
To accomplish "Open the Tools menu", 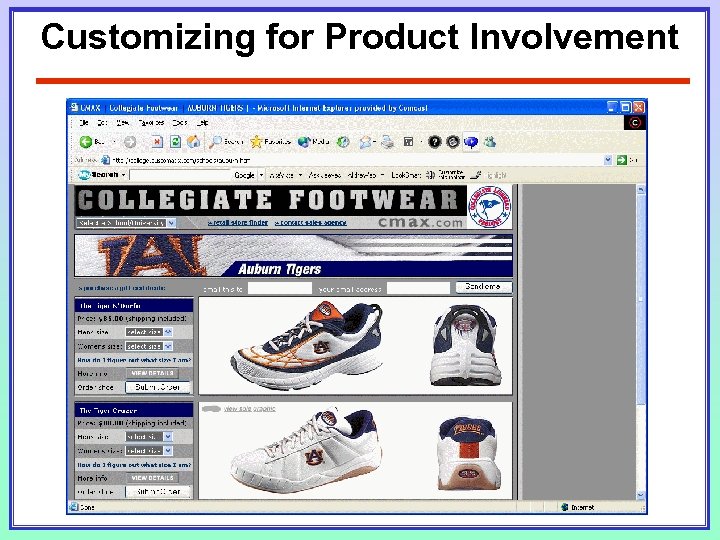I will pyautogui.click(x=180, y=123).
